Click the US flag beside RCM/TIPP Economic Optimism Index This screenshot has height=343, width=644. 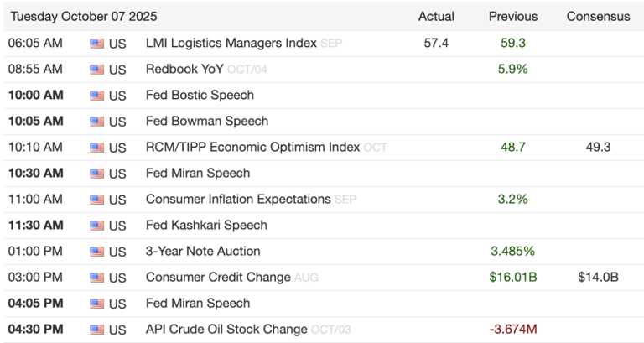click(96, 147)
